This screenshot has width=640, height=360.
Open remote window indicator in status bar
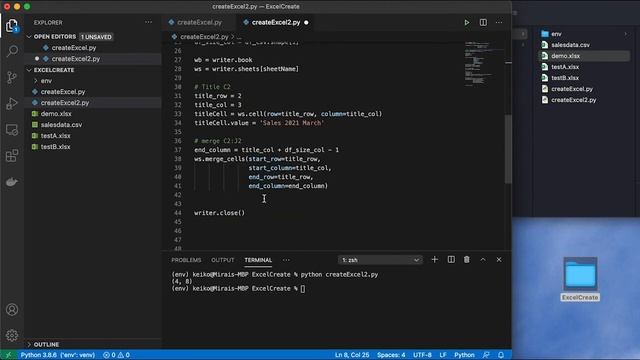(8, 355)
